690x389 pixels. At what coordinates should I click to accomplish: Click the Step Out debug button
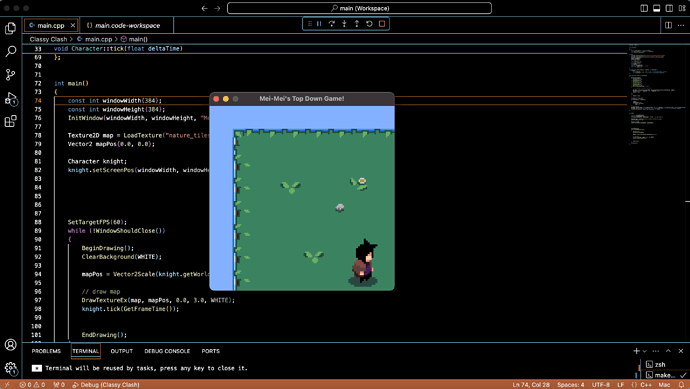click(x=356, y=24)
